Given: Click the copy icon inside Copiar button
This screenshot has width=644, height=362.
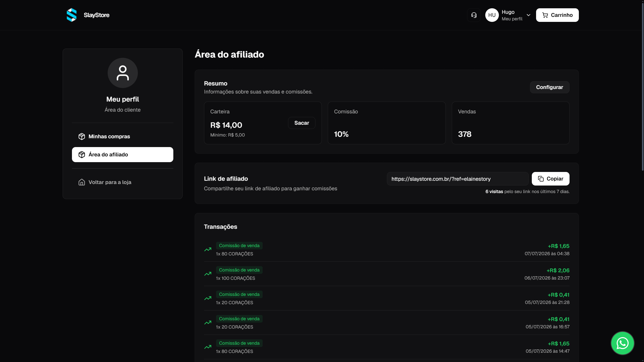Looking at the screenshot, I should (x=541, y=179).
